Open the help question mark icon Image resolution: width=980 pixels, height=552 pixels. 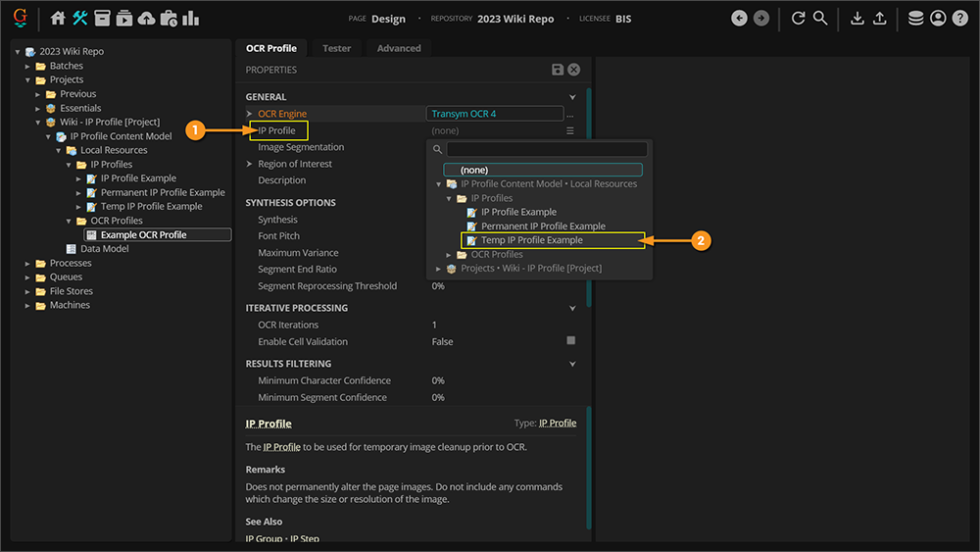pos(959,18)
